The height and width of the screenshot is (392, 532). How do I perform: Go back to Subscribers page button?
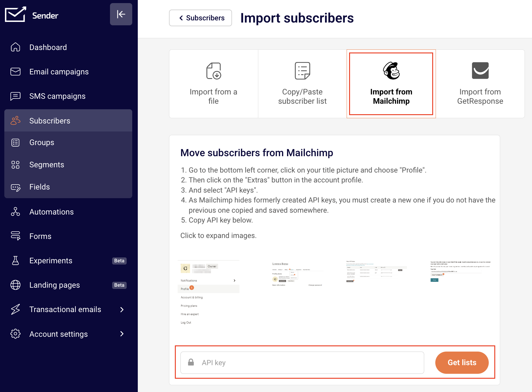201,18
